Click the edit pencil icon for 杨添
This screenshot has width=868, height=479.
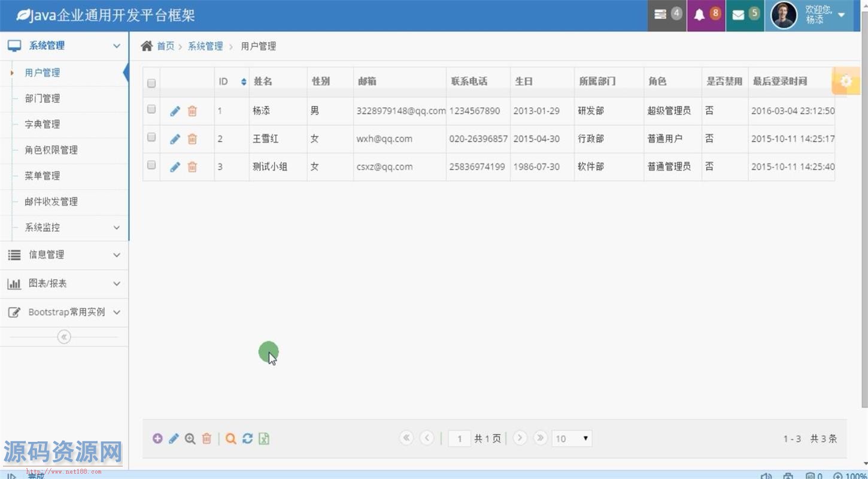click(x=175, y=111)
